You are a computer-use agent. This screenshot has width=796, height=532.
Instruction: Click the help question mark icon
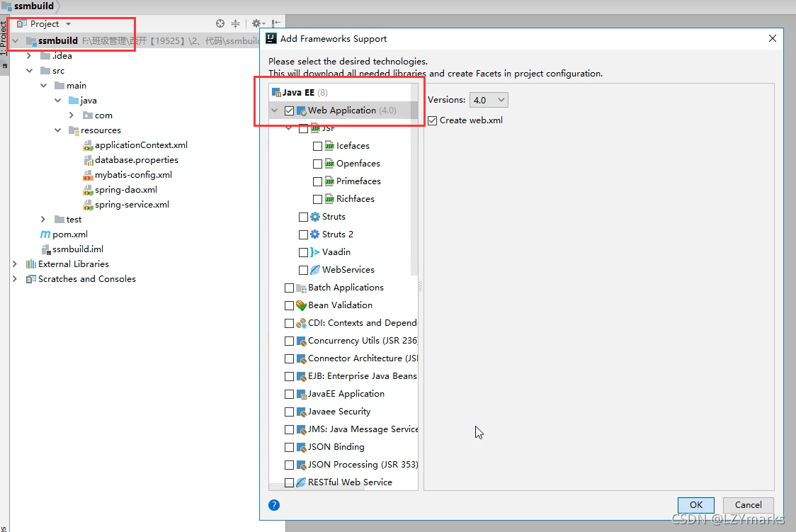point(274,505)
